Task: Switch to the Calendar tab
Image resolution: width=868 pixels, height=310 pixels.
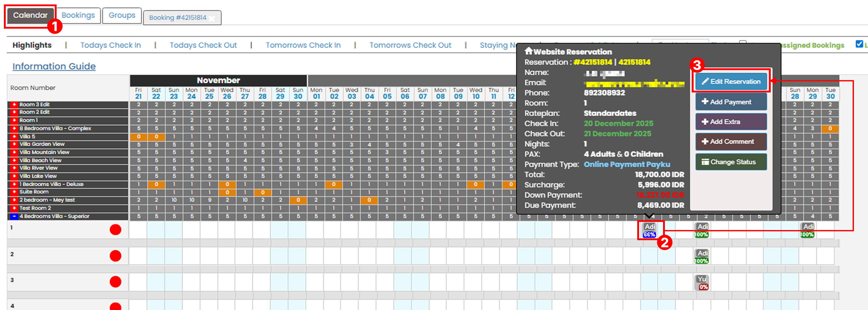Action: click(30, 15)
